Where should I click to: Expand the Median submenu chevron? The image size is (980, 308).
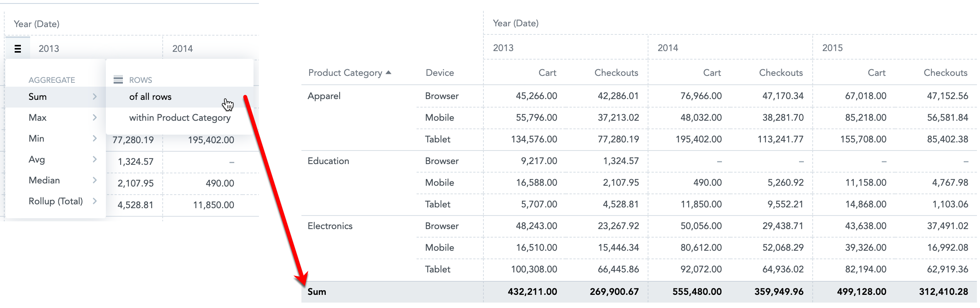(95, 180)
